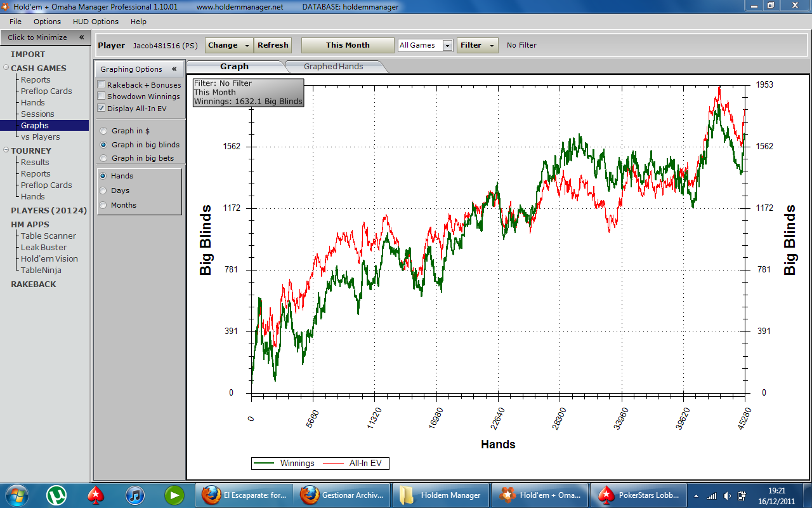Click the All-In EV legend line
812x508 pixels.
[334, 463]
